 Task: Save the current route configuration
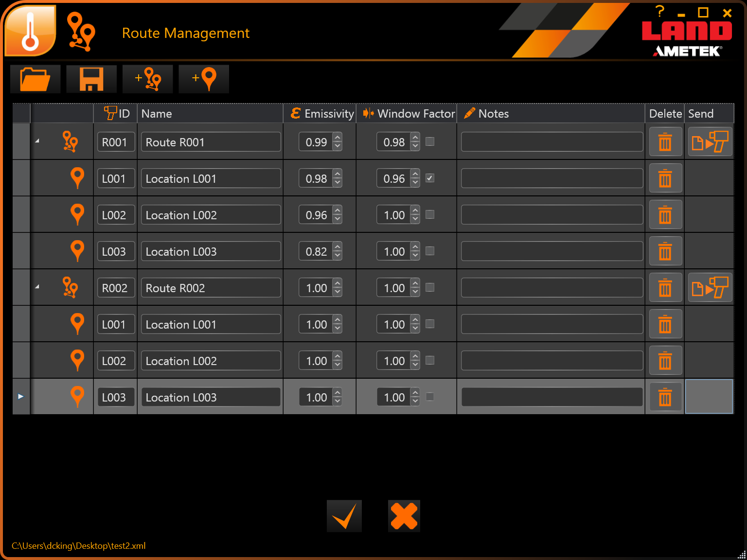90,79
